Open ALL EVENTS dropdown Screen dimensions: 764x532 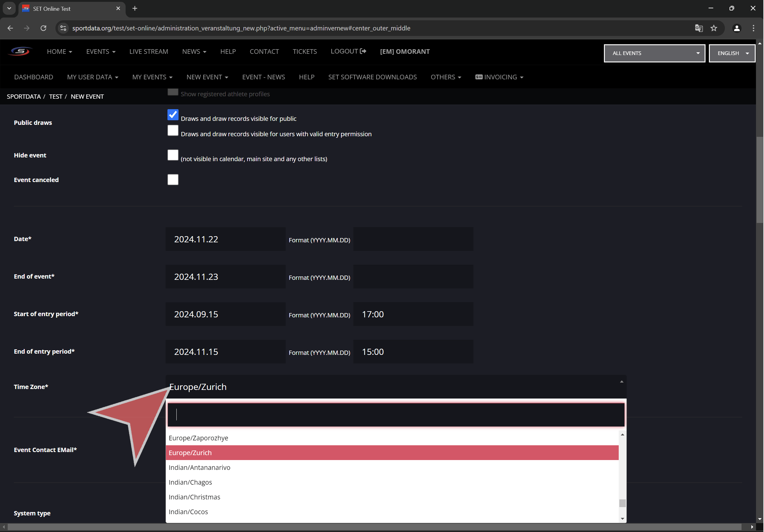click(x=654, y=53)
